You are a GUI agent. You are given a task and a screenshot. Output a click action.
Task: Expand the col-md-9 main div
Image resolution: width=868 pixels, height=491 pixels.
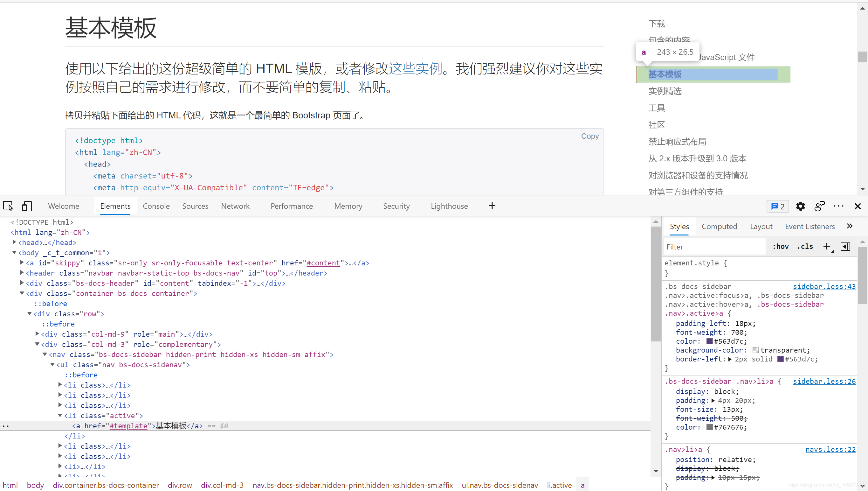[x=37, y=334]
